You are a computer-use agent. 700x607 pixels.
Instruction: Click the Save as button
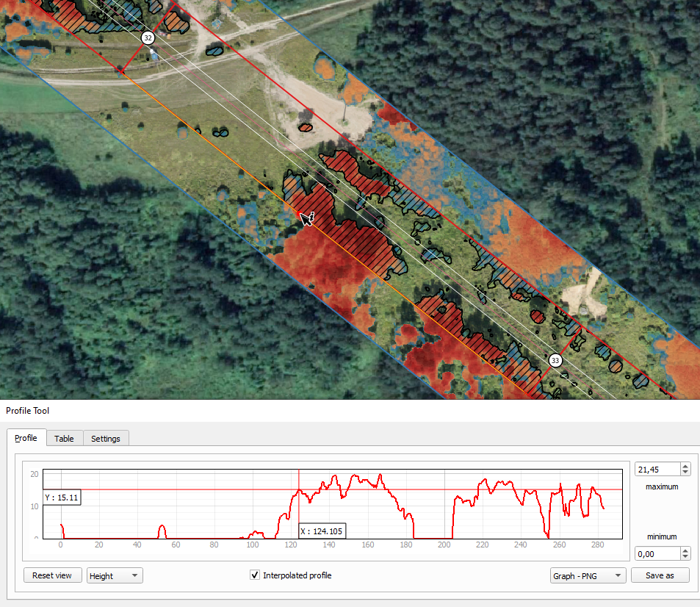(x=660, y=575)
